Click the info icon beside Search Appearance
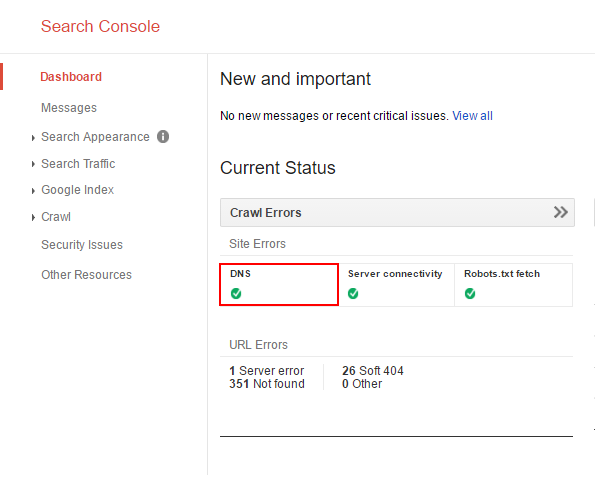The image size is (595, 480). click(x=163, y=137)
